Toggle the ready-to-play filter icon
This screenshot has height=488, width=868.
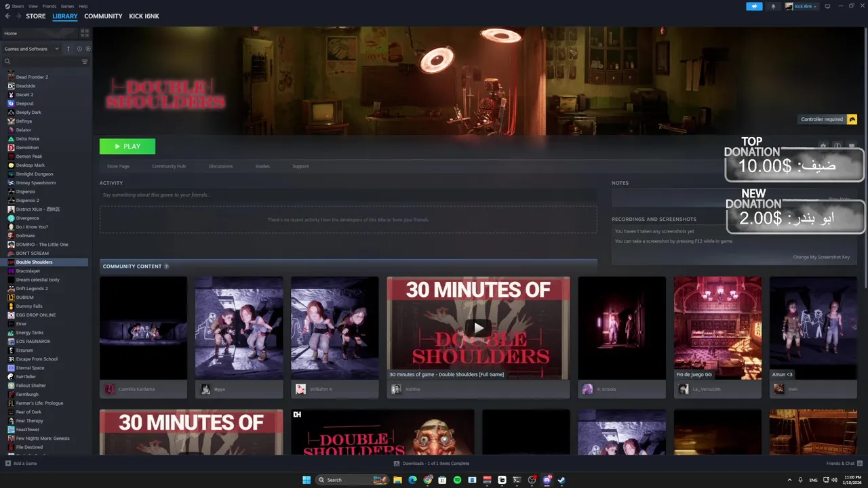point(88,49)
